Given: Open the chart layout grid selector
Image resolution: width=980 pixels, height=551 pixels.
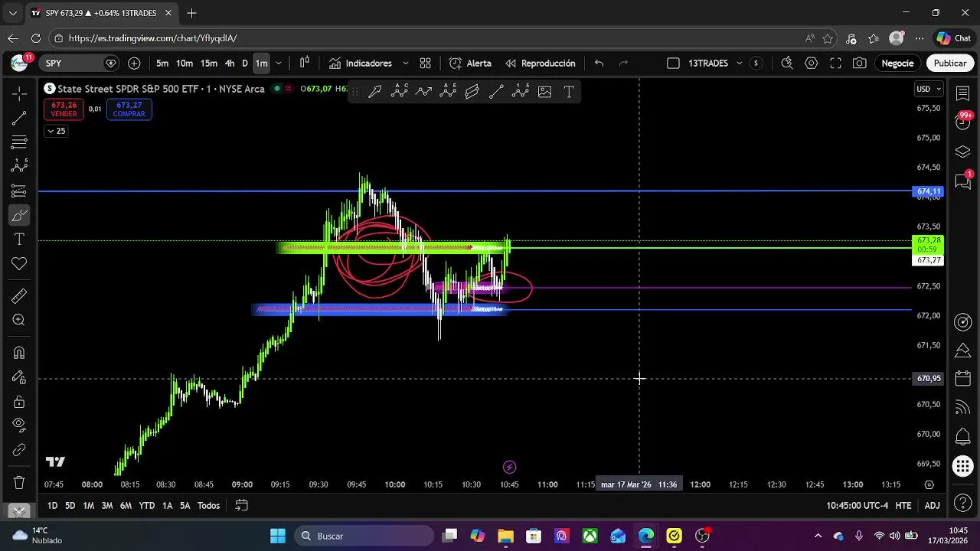Looking at the screenshot, I should [673, 64].
